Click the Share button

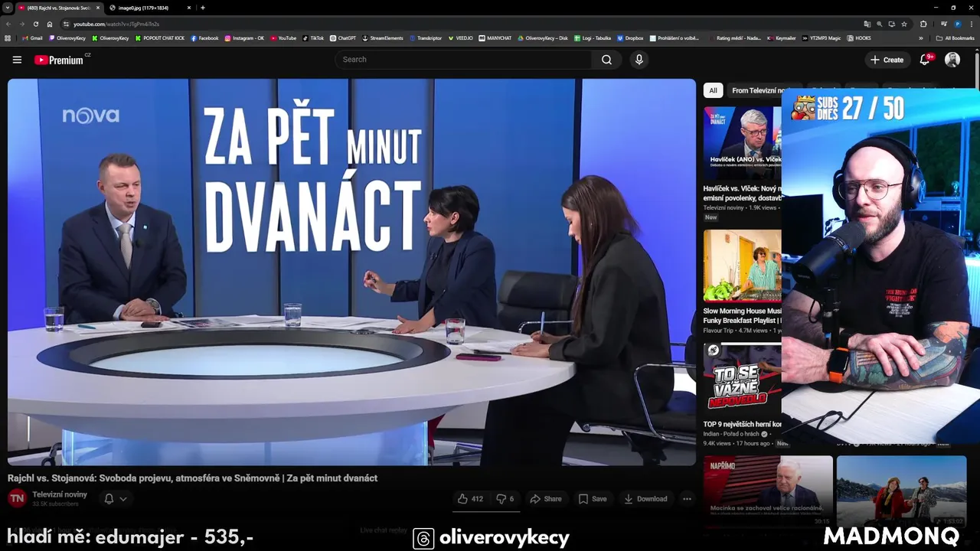[x=546, y=499]
